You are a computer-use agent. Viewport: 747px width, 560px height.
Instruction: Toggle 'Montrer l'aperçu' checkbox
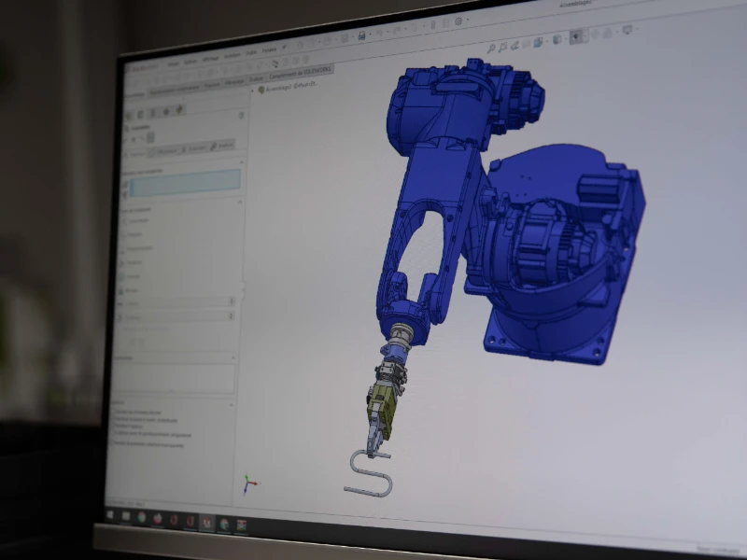114,427
